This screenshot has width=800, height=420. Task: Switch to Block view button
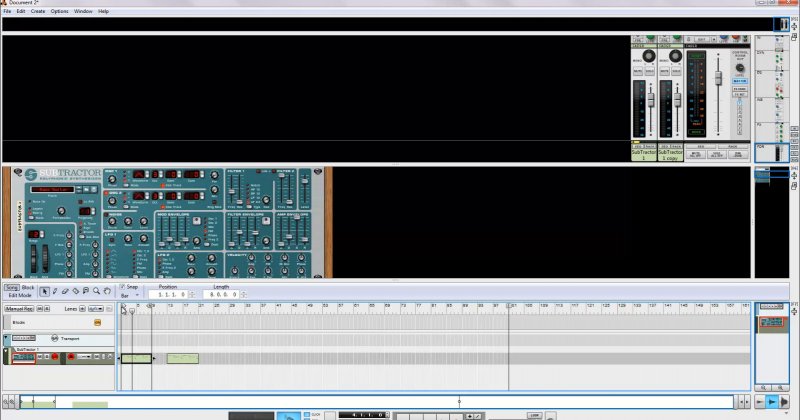28,287
